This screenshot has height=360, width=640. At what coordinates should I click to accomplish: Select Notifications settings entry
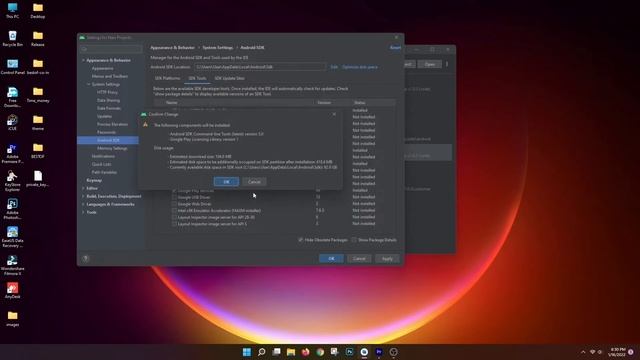point(103,156)
